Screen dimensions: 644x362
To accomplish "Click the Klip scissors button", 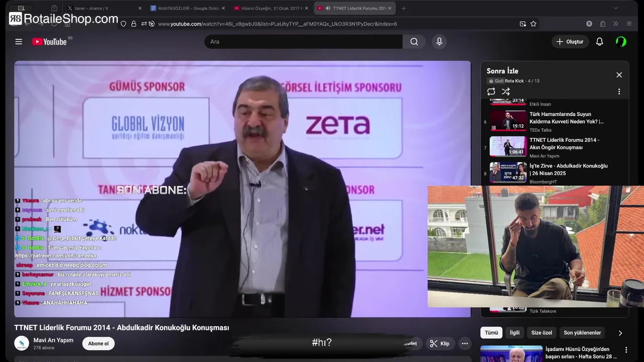I will point(439,344).
